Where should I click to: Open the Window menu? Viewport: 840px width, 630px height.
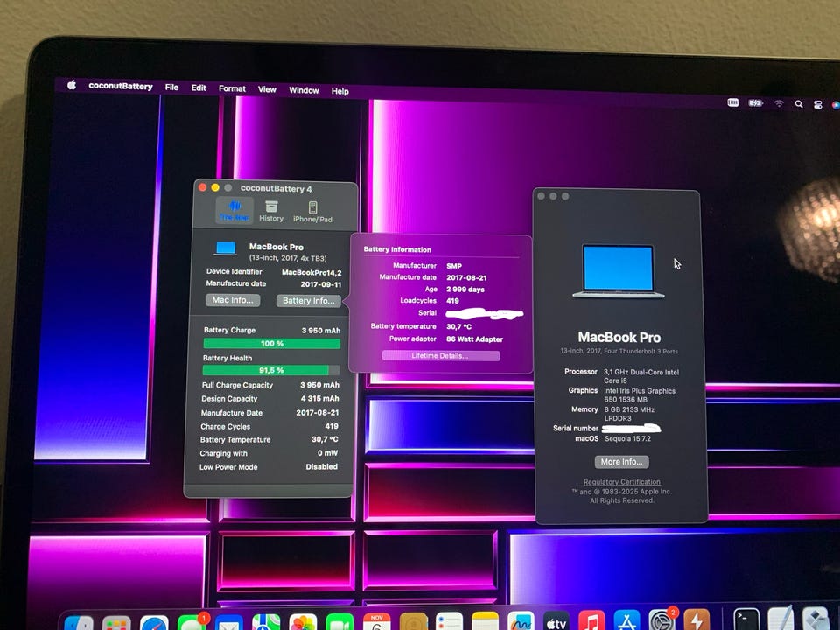(x=304, y=90)
